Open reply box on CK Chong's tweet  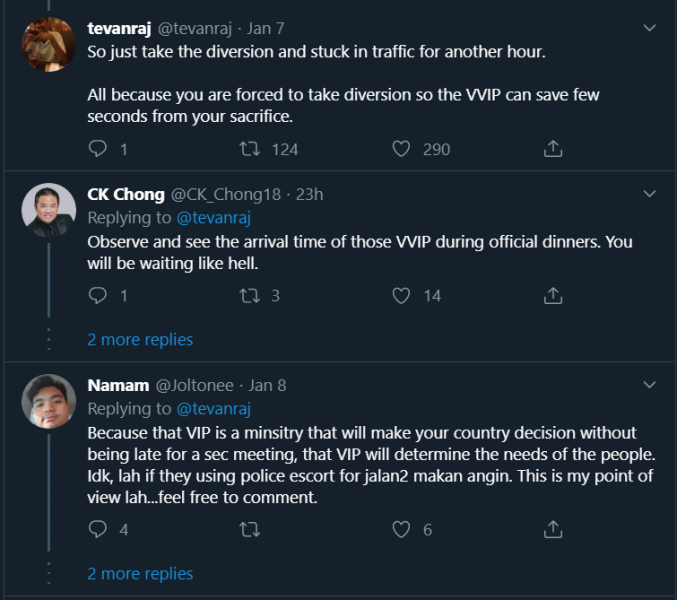(98, 296)
